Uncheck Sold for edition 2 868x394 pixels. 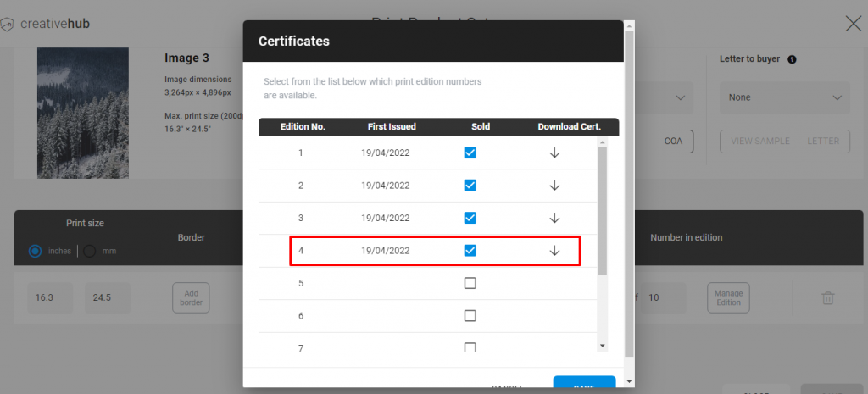coord(470,186)
